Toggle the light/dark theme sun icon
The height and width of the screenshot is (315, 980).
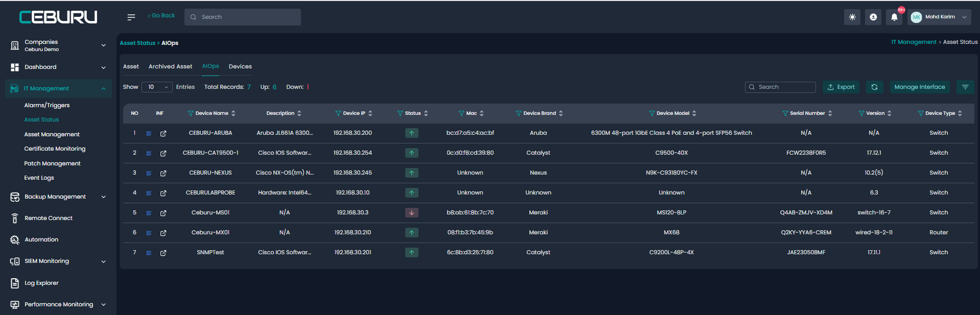tap(852, 17)
